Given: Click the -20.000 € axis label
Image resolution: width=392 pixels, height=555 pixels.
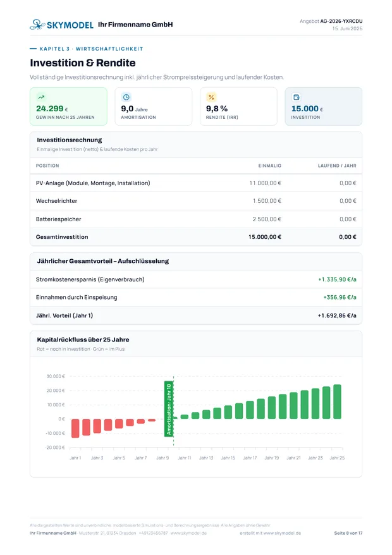Looking at the screenshot, I should [x=55, y=448].
